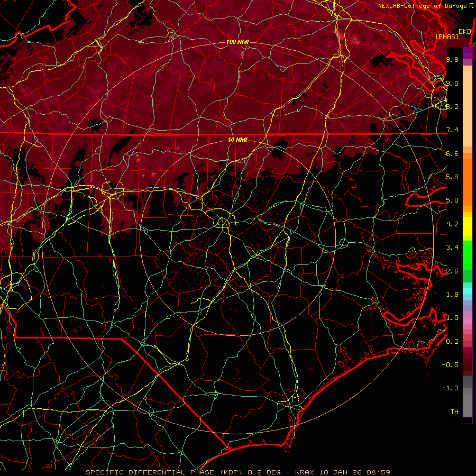Click the "DKD" label above the color scale
This screenshot has width=476, height=476.
[465, 32]
